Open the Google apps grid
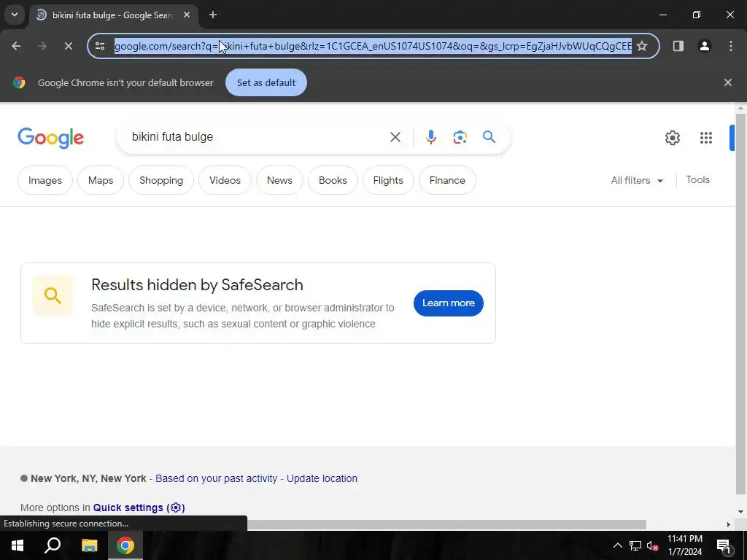The height and width of the screenshot is (560, 747). 706,138
